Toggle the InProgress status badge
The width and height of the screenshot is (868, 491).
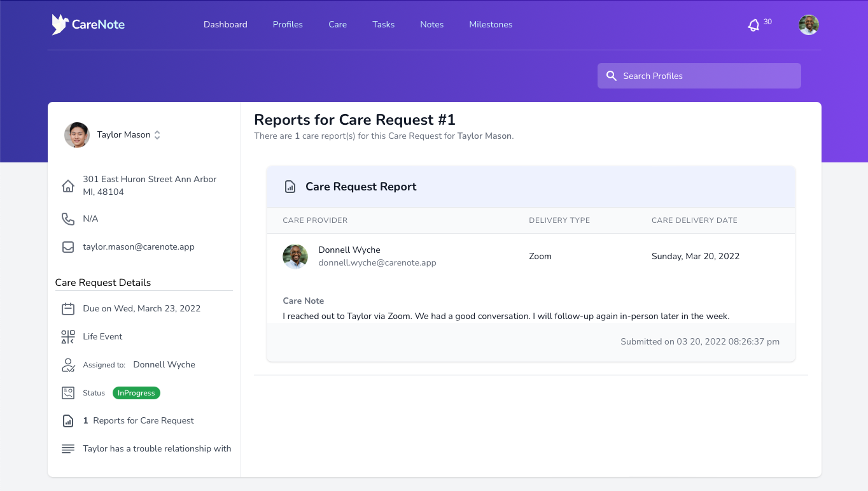click(136, 393)
